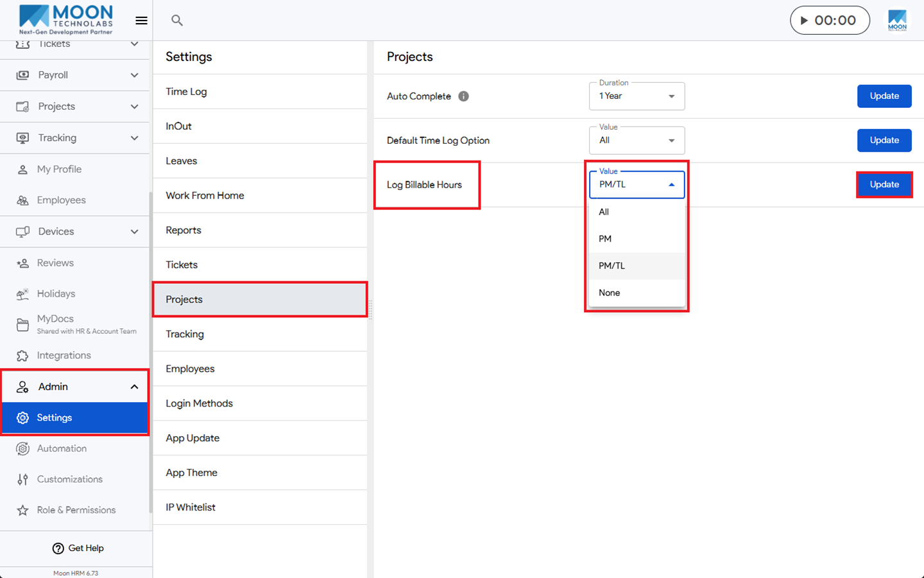Update the Auto Complete setting

pyautogui.click(x=884, y=96)
